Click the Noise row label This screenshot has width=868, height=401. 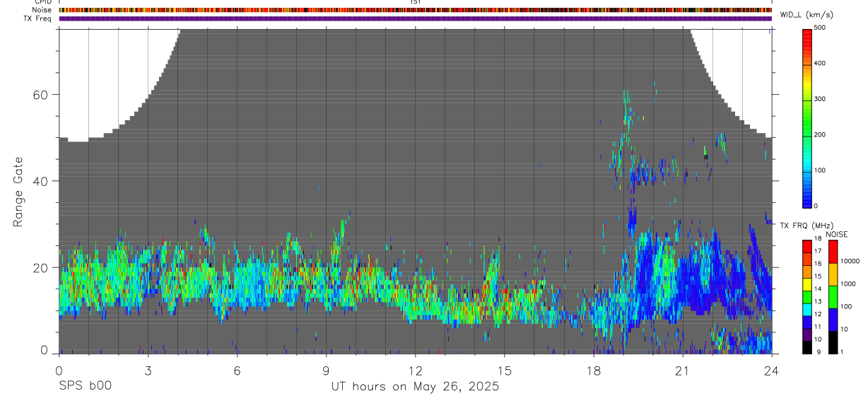[42, 10]
